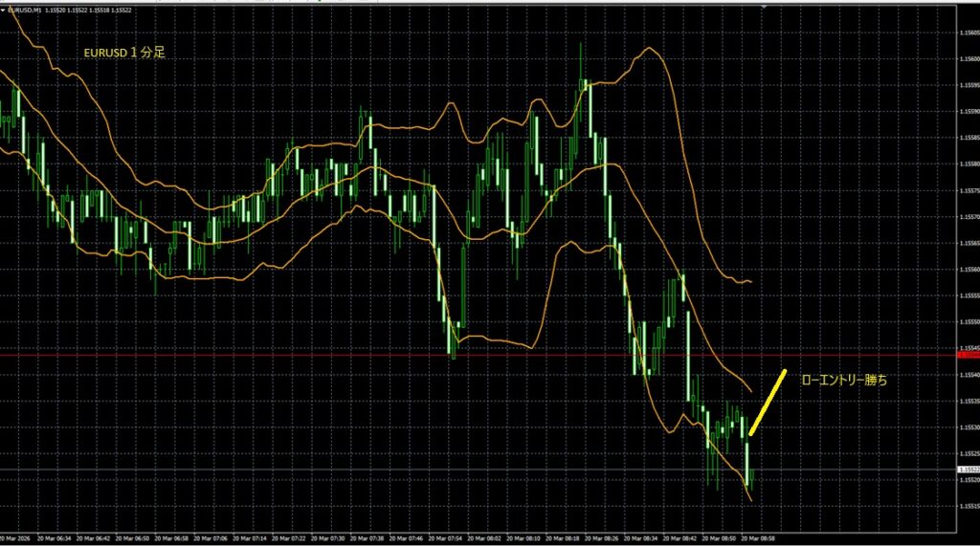The height and width of the screenshot is (546, 980).
Task: Click the white current price label on axis
Action: (x=968, y=470)
